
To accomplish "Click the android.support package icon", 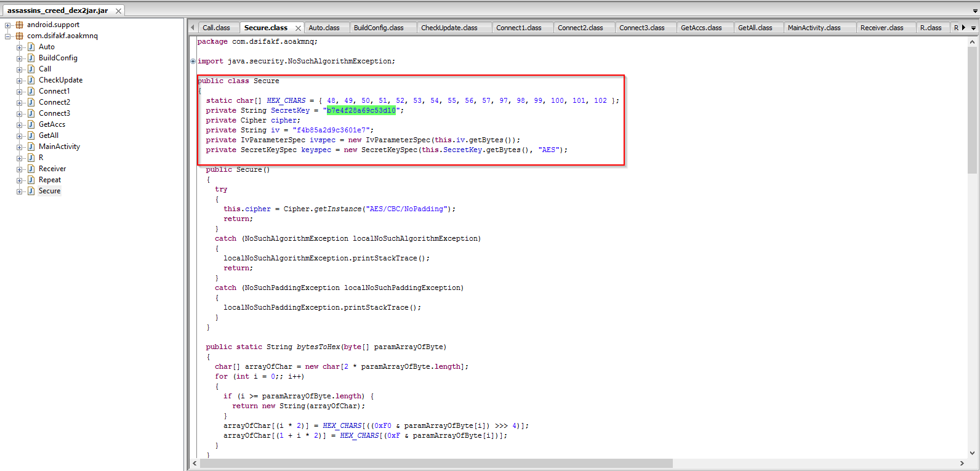I will tap(19, 25).
